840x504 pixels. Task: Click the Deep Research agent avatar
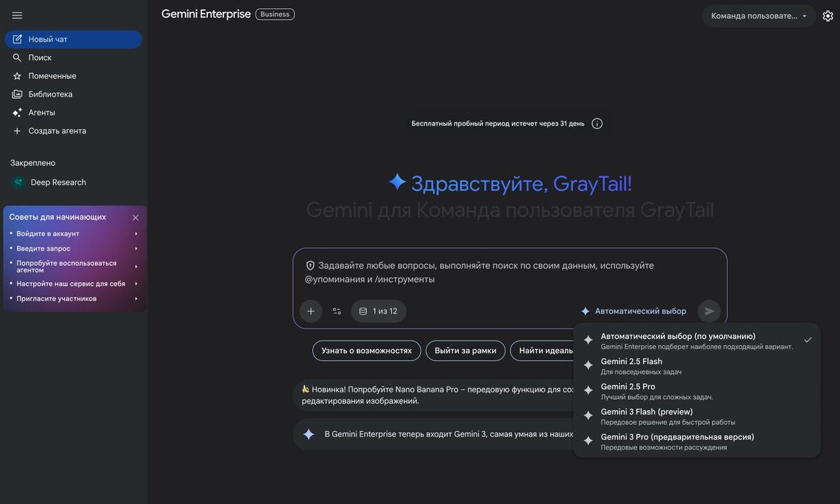[18, 183]
